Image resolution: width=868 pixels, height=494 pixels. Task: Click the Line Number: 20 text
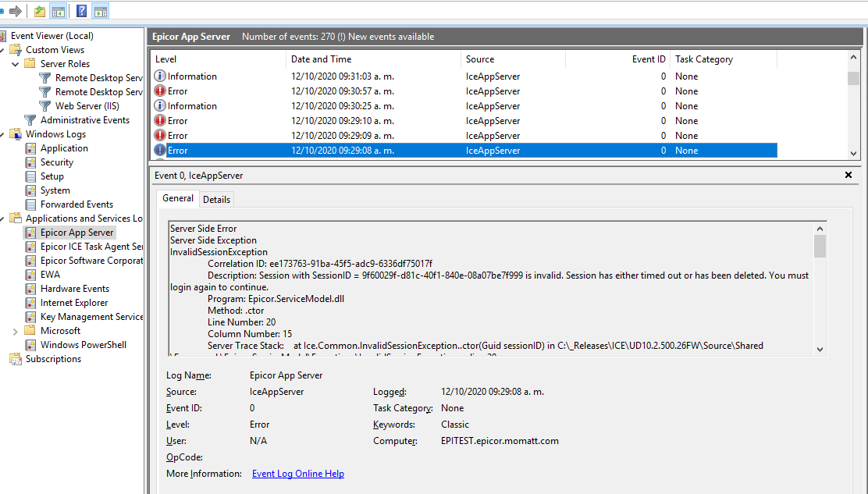click(241, 322)
